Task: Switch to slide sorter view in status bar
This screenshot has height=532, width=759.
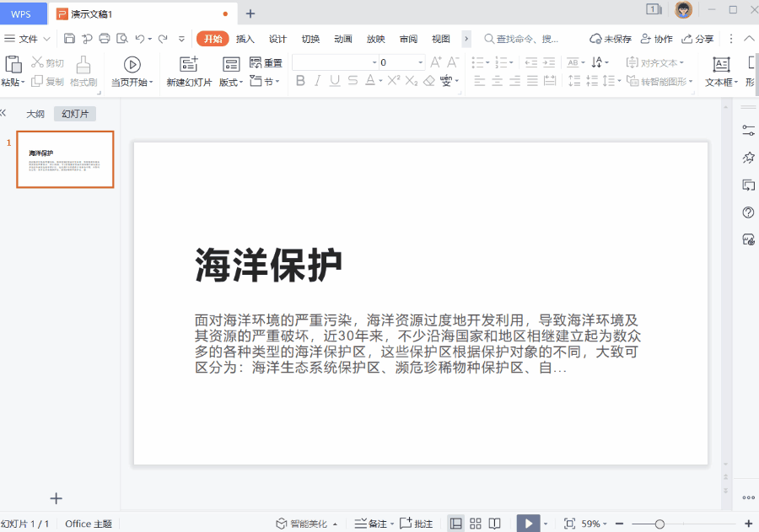Action: [476, 524]
